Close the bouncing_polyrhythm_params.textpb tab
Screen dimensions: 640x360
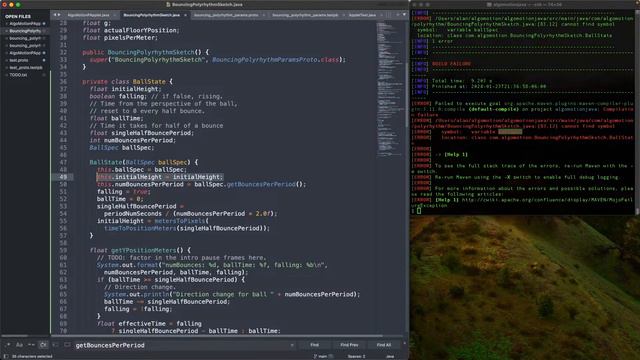[x=343, y=15]
